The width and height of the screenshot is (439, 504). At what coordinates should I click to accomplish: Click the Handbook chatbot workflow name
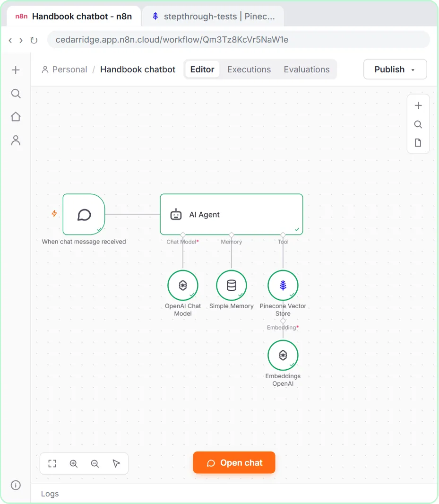138,70
